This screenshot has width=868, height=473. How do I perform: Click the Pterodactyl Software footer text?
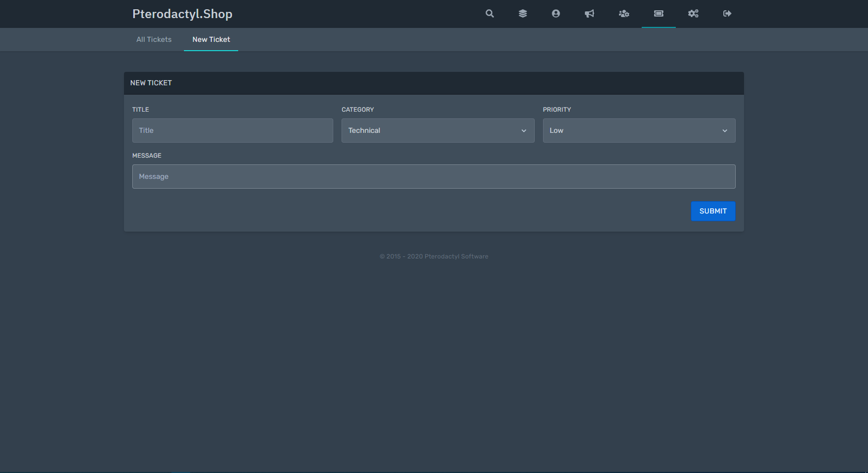[456, 256]
